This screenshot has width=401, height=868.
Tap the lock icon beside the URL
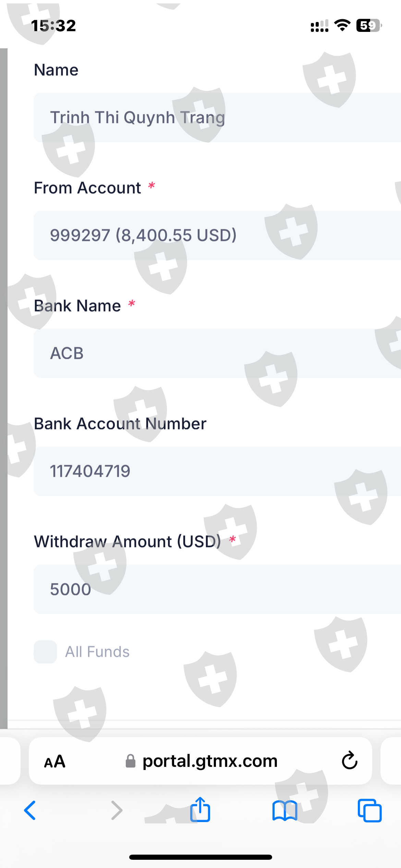(130, 761)
